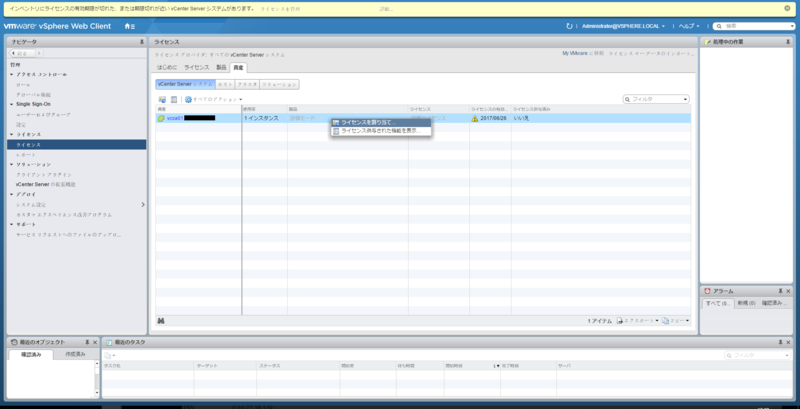Pin the 最近のオブジェクト panel
The height and width of the screenshot is (409, 800).
(87, 342)
